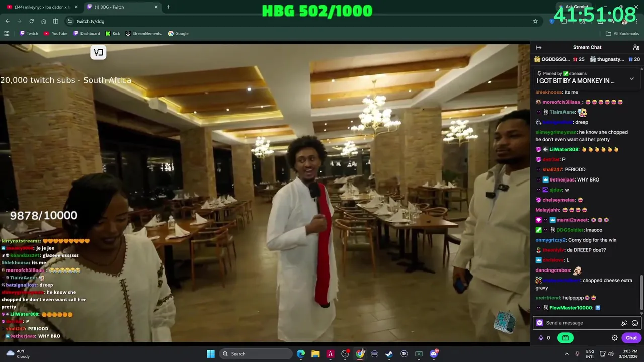
Task: Show hidden system tray icons
Action: [x=567, y=354]
